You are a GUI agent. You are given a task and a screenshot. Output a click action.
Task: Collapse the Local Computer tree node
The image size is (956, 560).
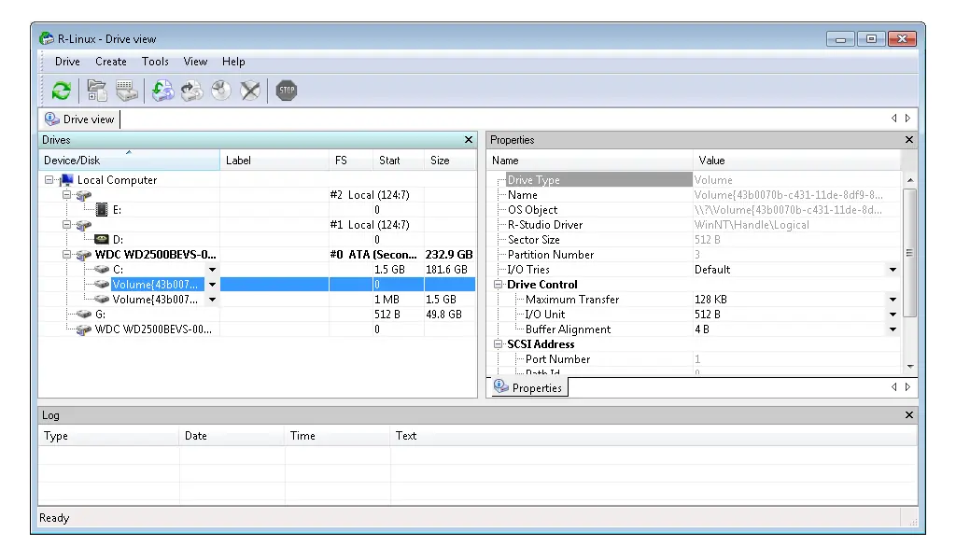[49, 180]
